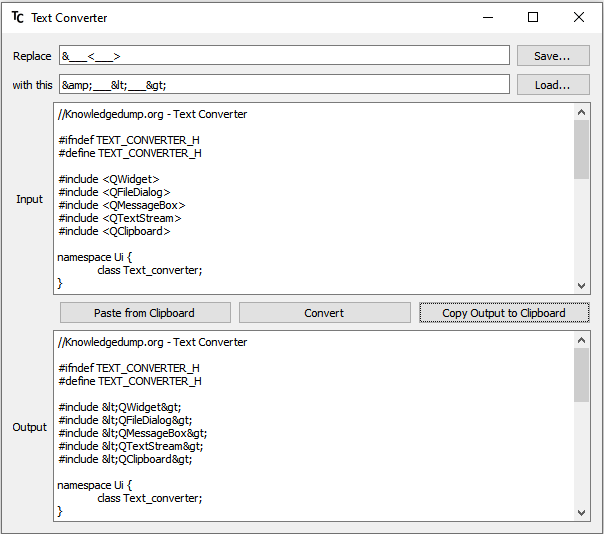Paste from Clipboard into the input

[x=144, y=313]
